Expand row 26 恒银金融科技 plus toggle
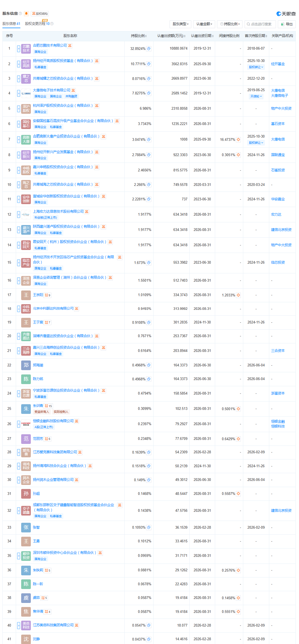The height and width of the screenshot is (644, 299). coord(18,424)
